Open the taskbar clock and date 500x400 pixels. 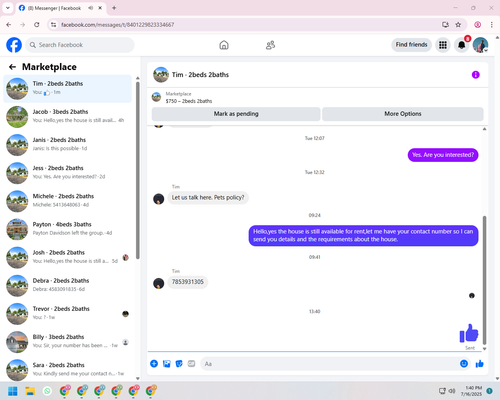tap(471, 391)
